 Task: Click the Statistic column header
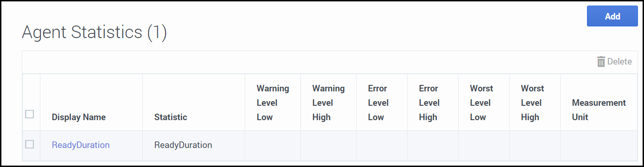171,117
